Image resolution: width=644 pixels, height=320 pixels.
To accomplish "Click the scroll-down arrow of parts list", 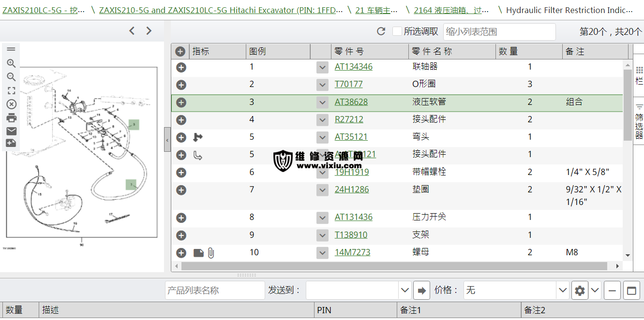I will pyautogui.click(x=628, y=256).
